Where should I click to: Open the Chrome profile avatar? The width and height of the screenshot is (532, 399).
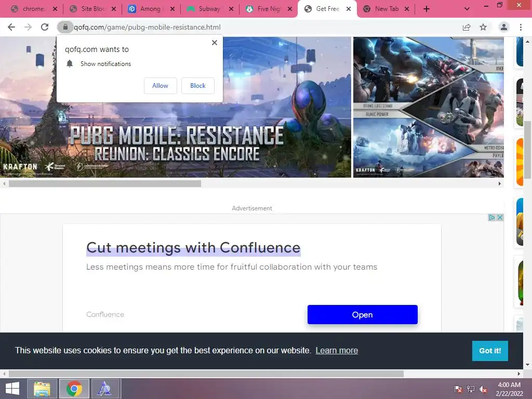[504, 27]
